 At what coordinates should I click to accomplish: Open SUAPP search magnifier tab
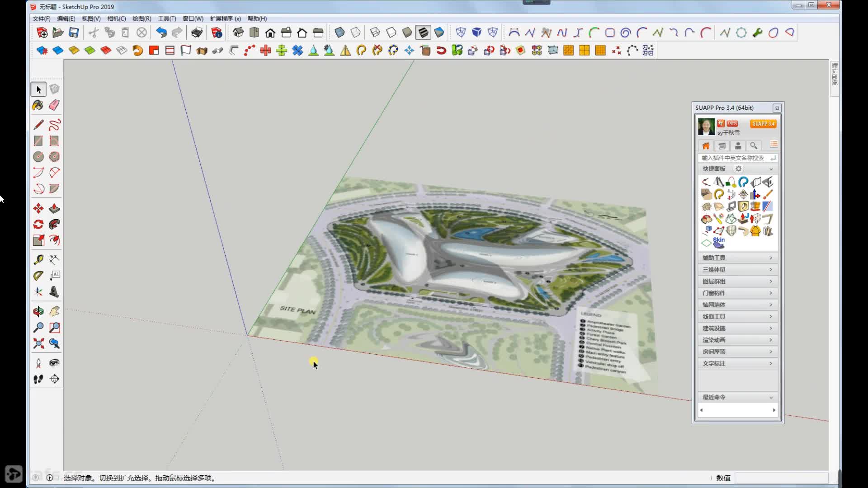[754, 145]
